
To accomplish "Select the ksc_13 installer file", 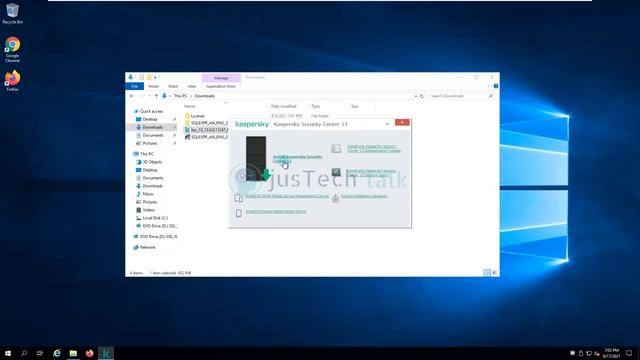I will [207, 130].
